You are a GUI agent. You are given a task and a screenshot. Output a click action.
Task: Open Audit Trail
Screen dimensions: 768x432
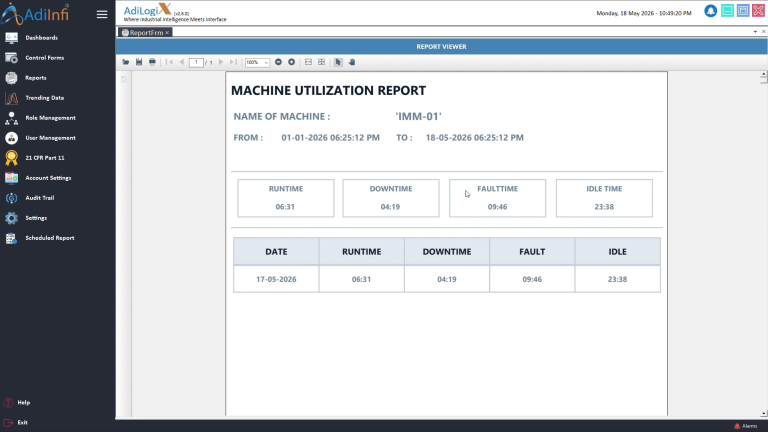click(39, 198)
